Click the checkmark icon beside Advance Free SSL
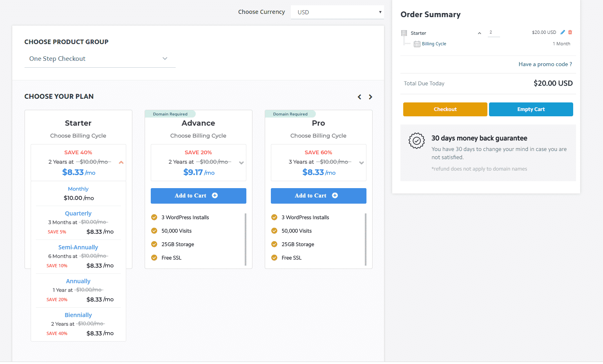Image resolution: width=603 pixels, height=364 pixels. coord(154,258)
